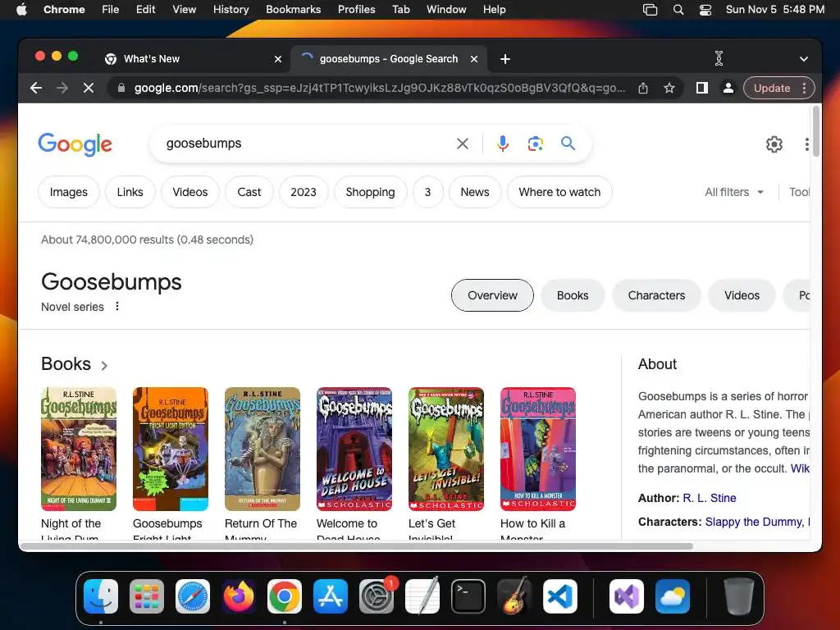Launch Safari from the Dock
840x630 pixels.
193,596
